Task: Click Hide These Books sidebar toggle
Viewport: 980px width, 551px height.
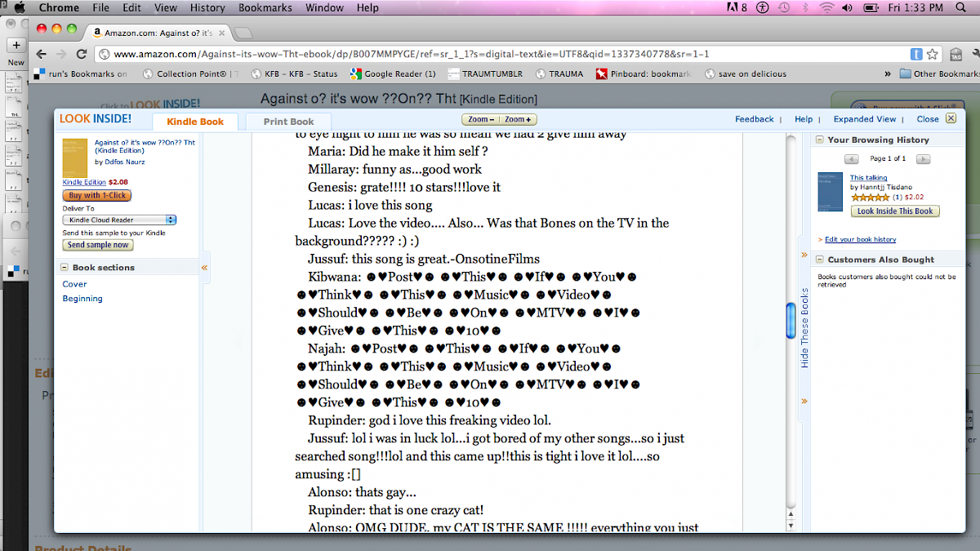Action: pos(804,327)
